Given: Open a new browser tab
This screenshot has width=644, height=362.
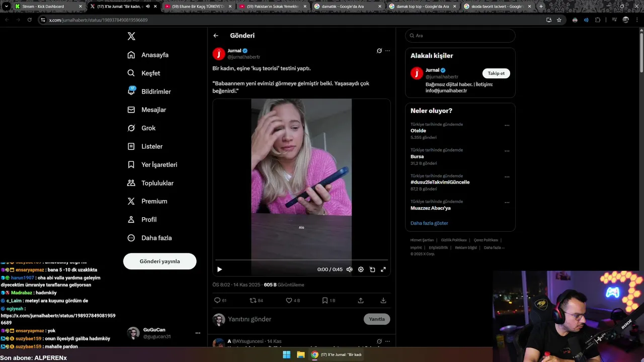Looking at the screenshot, I should point(541,7).
